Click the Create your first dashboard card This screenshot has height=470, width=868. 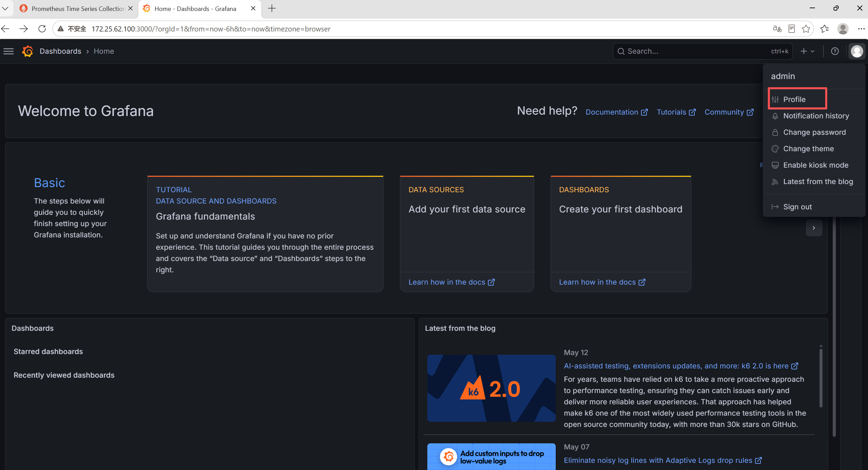pos(620,224)
